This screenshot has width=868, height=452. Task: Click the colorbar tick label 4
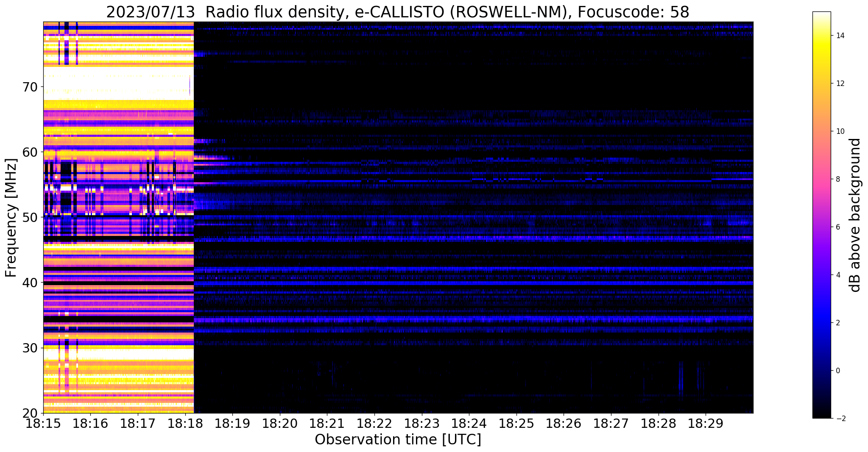[837, 275]
